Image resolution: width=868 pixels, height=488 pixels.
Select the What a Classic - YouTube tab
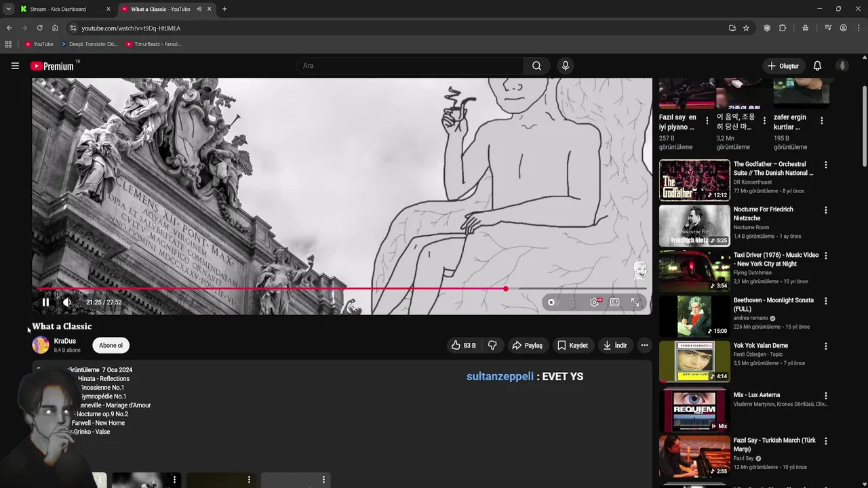coord(161,9)
